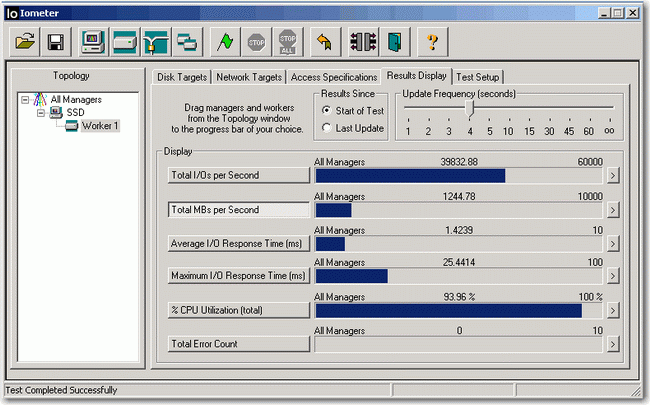Click the STOP ALL tests icon
Image resolution: width=650 pixels, height=405 pixels.
pos(288,42)
